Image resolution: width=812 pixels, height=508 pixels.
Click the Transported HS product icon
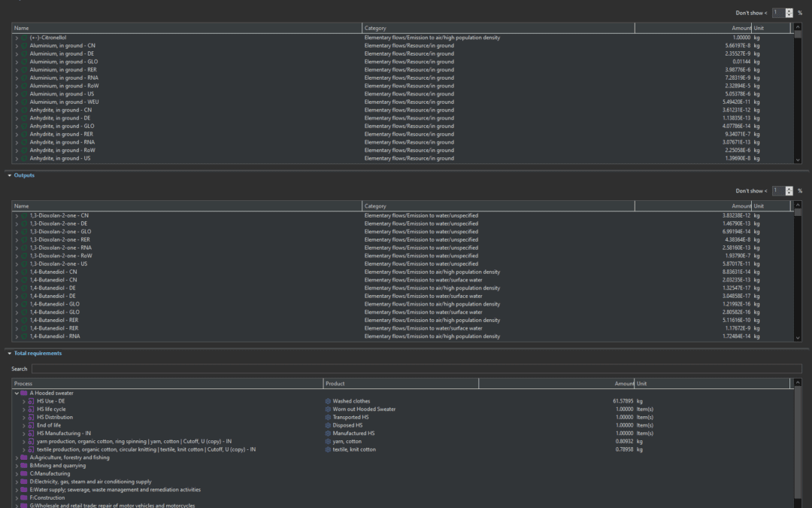click(x=328, y=417)
